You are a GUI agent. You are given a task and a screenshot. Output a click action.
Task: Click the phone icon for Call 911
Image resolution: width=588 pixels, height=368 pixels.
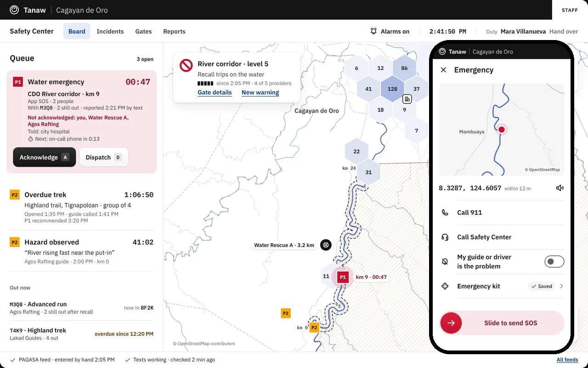pyautogui.click(x=445, y=213)
